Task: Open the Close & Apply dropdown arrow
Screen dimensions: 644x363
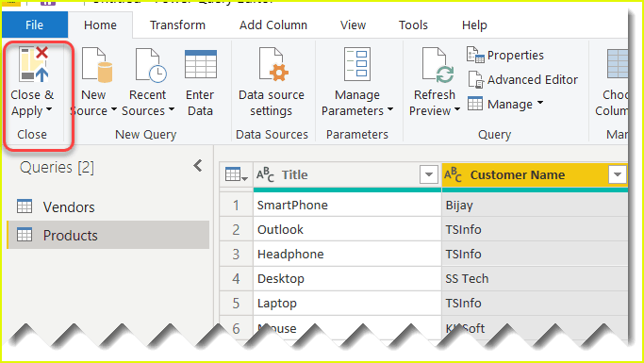Action: pyautogui.click(x=49, y=110)
